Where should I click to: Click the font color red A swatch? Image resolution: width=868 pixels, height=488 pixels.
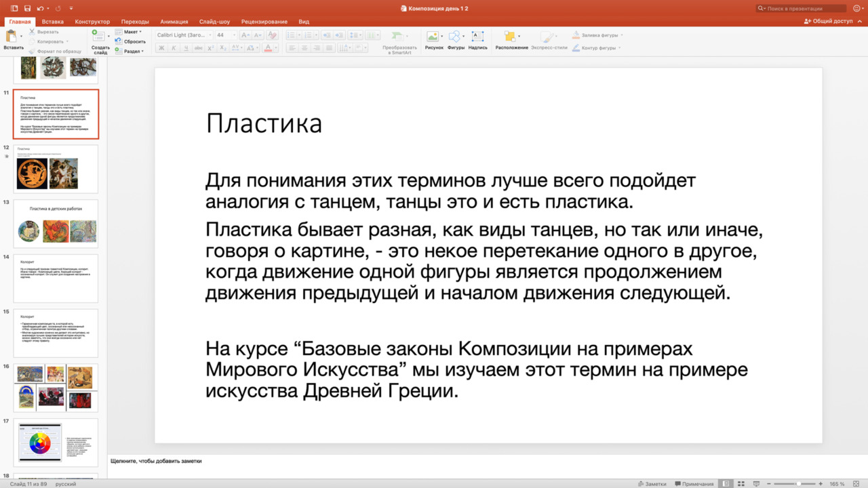[269, 48]
